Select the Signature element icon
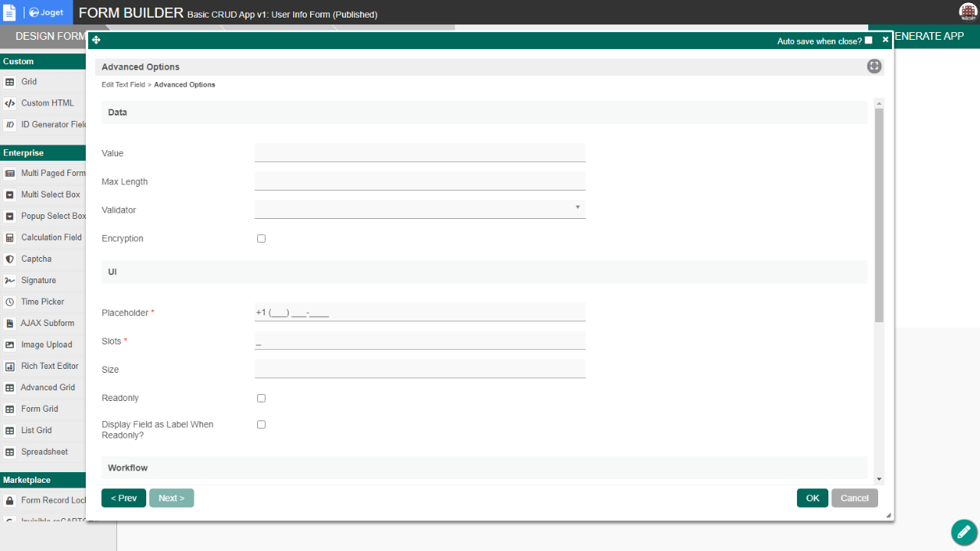This screenshot has height=551, width=980. (x=10, y=281)
